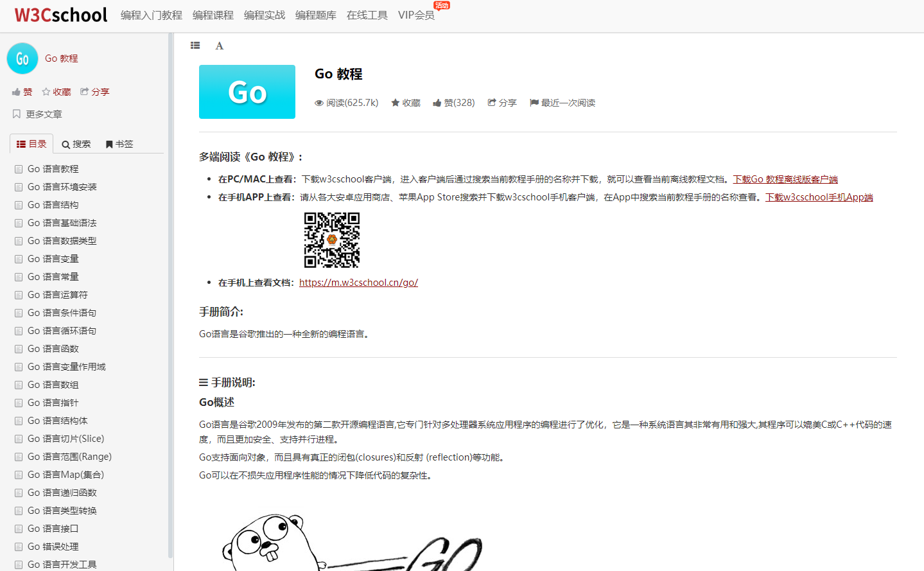The height and width of the screenshot is (571, 924).
Task: Click the Go 教程 sidebar title link
Action: [x=62, y=58]
